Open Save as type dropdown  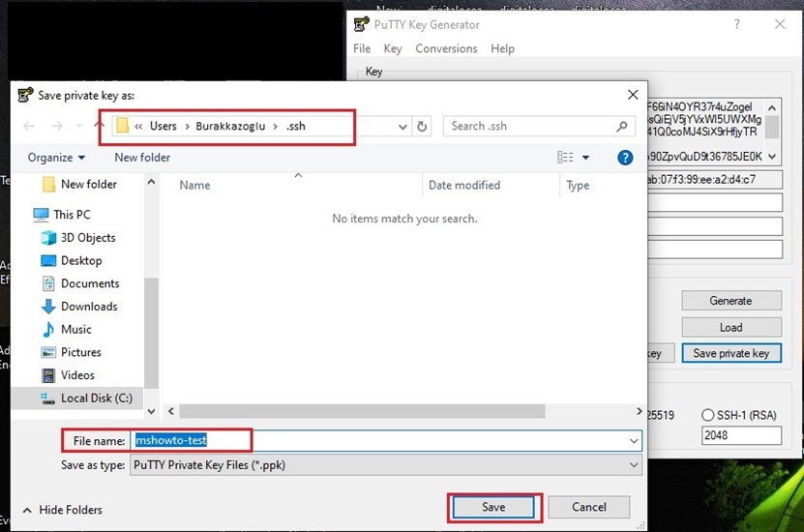pyautogui.click(x=386, y=465)
